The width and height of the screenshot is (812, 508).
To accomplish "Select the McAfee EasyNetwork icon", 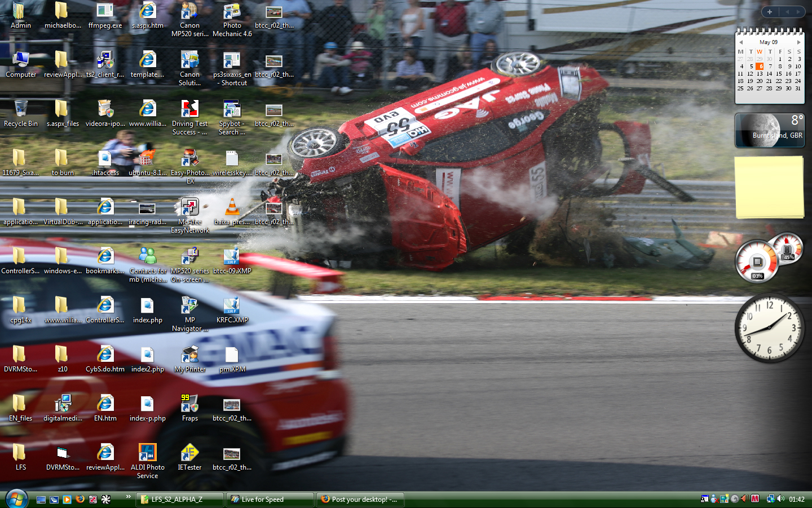I will click(189, 216).
